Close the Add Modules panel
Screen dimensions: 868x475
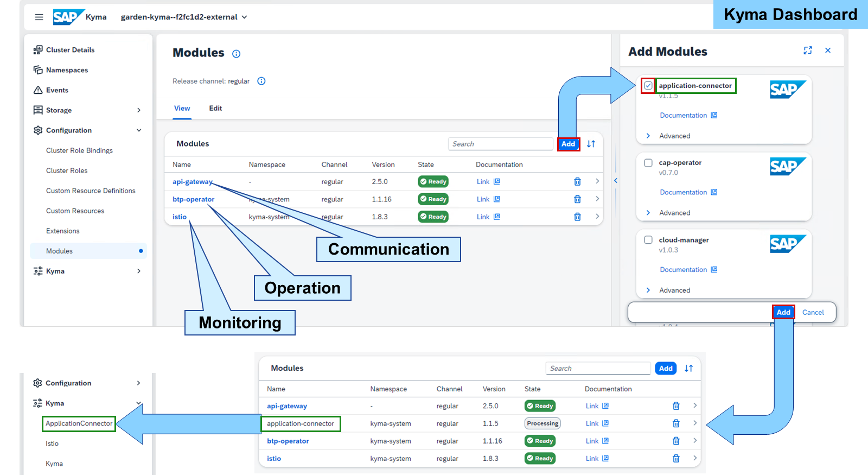pos(828,50)
